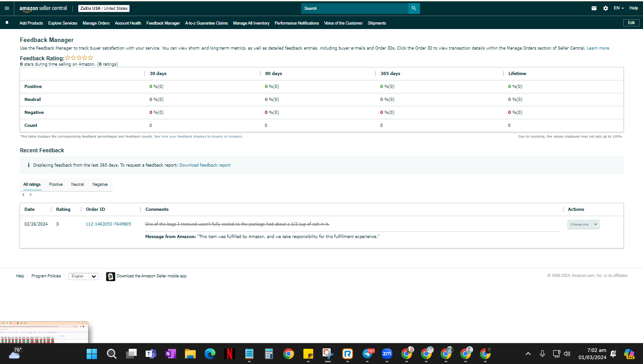Open Explore Services menu item

63,23
